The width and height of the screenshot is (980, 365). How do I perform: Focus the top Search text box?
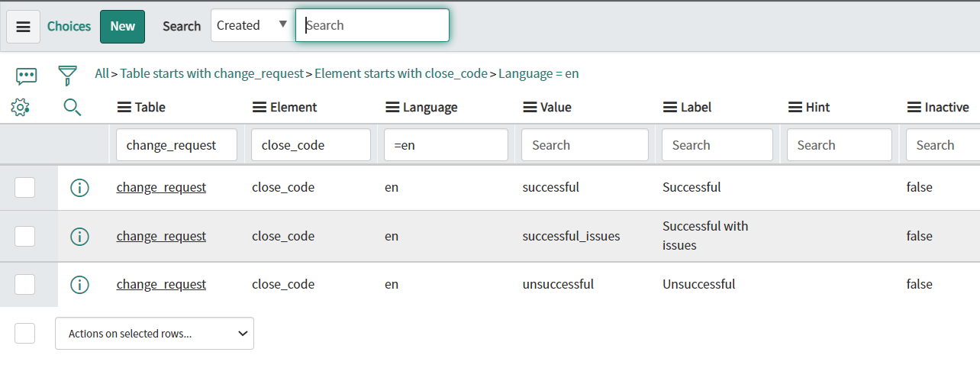coord(372,25)
